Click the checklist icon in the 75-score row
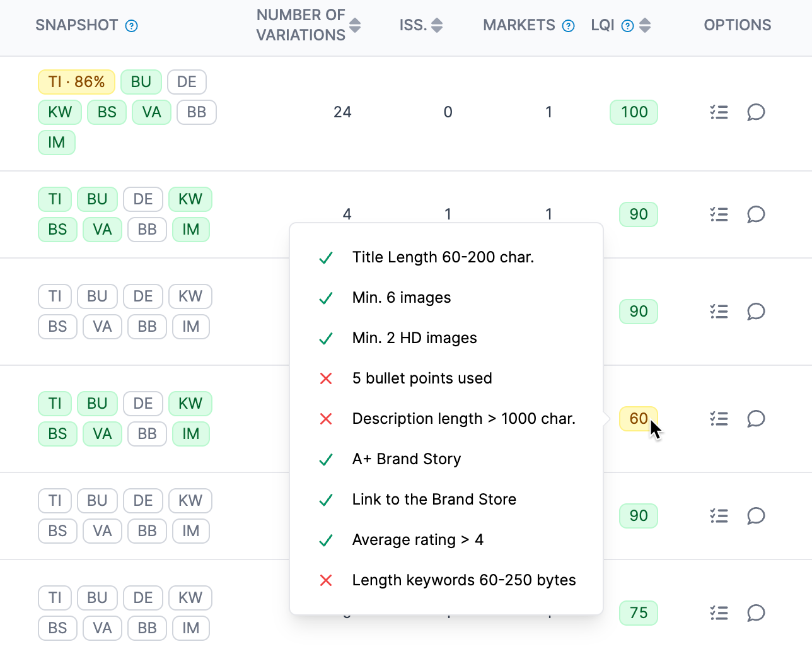 [x=719, y=612]
